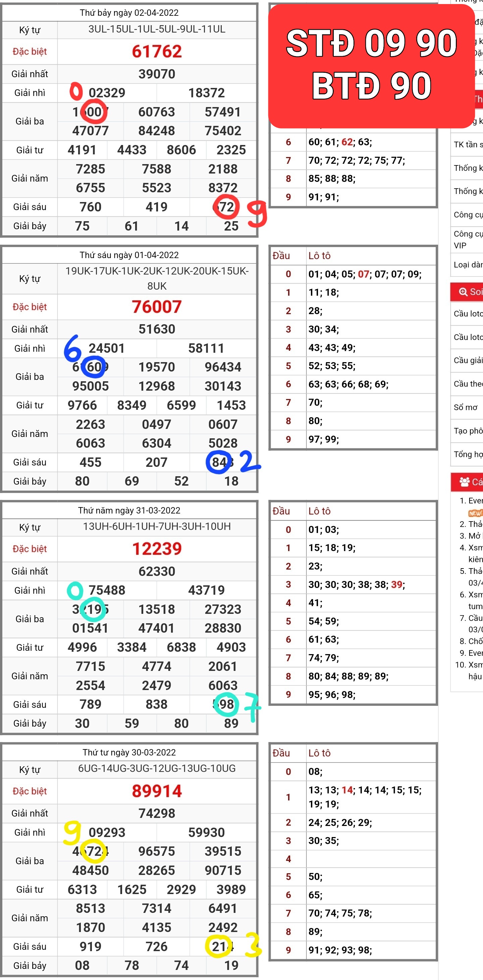Click the Lô tô row '91; 92; 93; 98;'
The image size is (483, 980).
click(x=340, y=950)
